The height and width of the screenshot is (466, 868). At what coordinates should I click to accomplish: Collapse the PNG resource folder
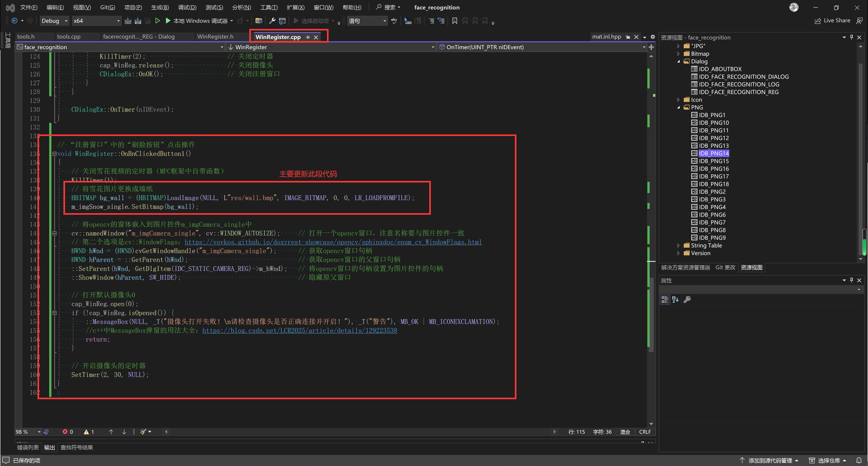[679, 107]
